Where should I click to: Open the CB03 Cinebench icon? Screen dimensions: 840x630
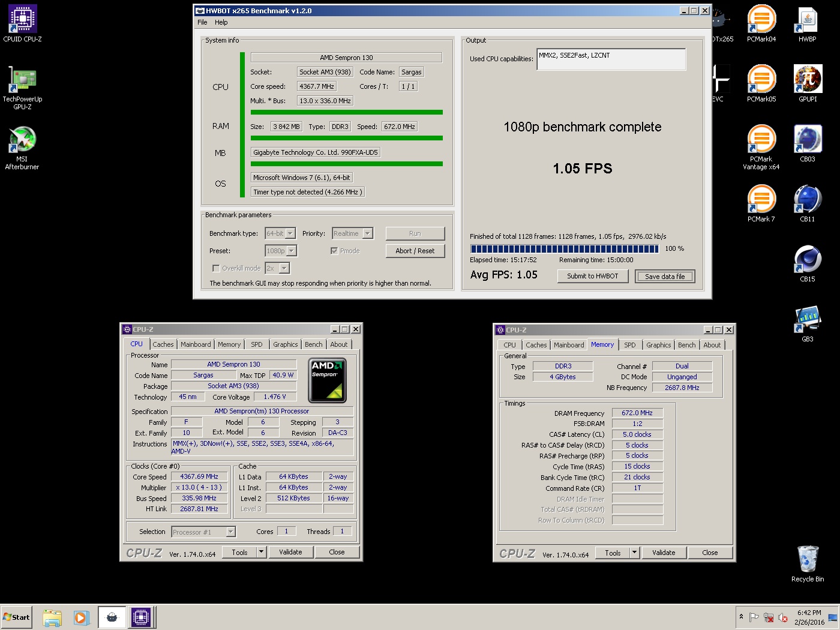click(808, 144)
